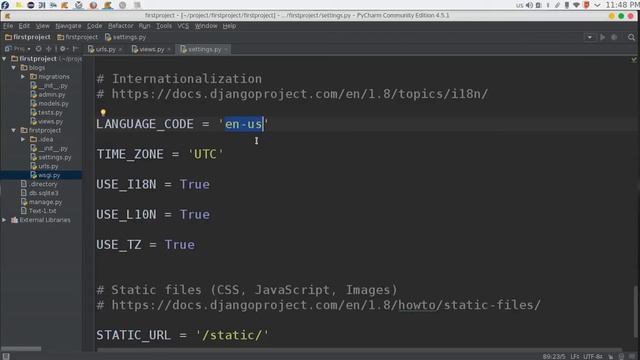Open the Edit menu
The width and height of the screenshot is (640, 360).
coord(24,26)
